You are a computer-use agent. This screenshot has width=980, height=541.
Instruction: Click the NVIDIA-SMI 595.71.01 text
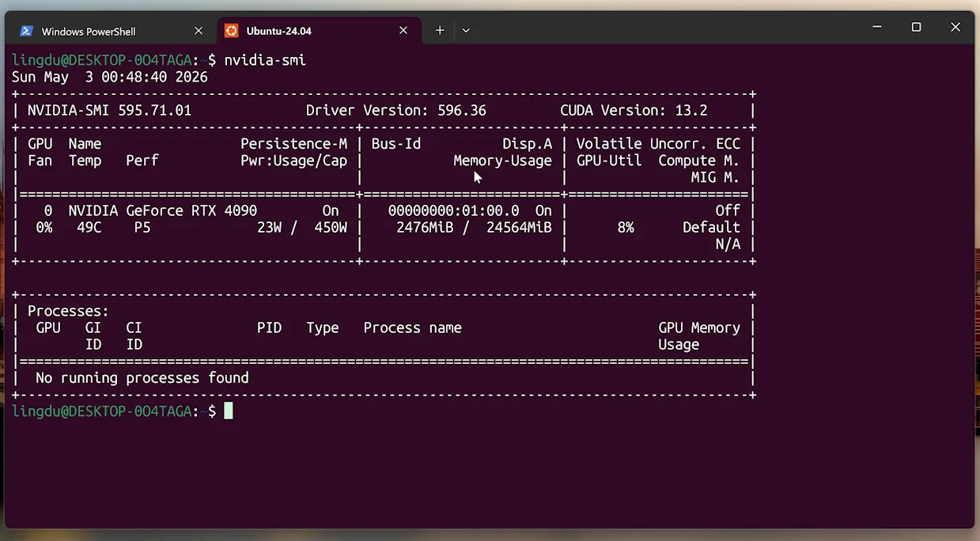pyautogui.click(x=110, y=111)
